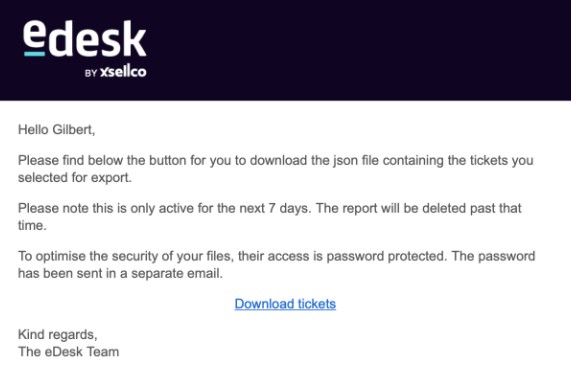Viewport: 571px width, 378px height.
Task: Click the words "selected for export"
Action: point(75,178)
